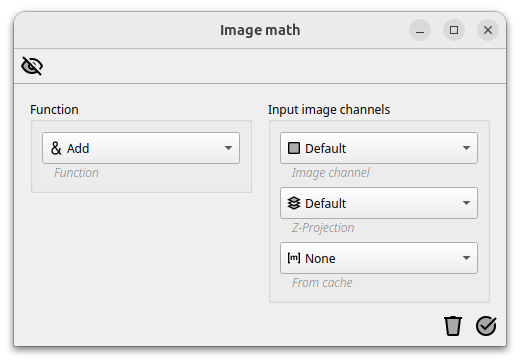Viewport: 520px width, 363px height.
Task: Click the checkmark confirm icon
Action: pos(486,326)
